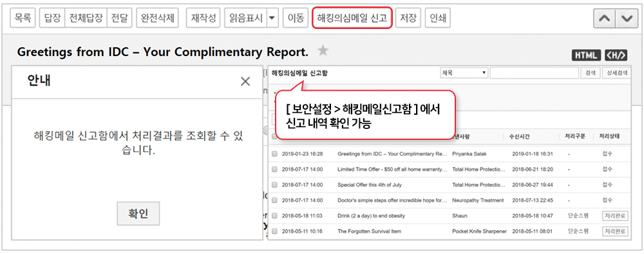Open 상세검색 advanced search
Image resolution: width=644 pixels, height=254 pixels.
click(x=617, y=73)
